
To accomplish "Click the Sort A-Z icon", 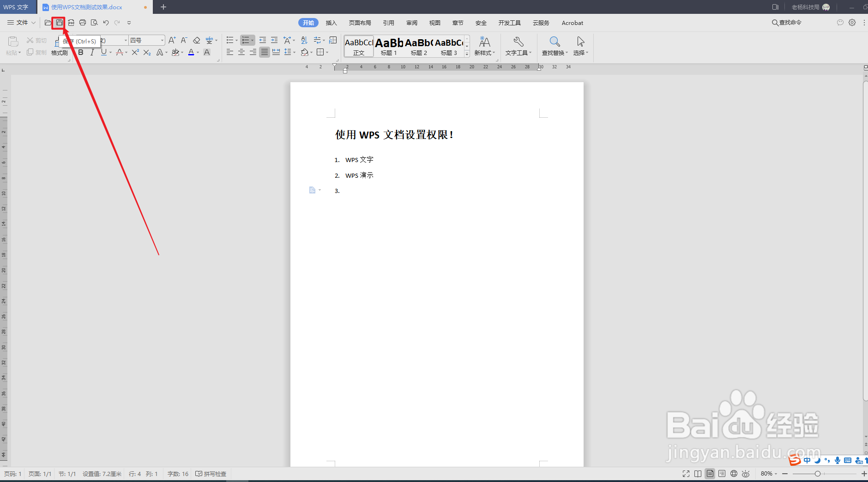I will coord(304,40).
